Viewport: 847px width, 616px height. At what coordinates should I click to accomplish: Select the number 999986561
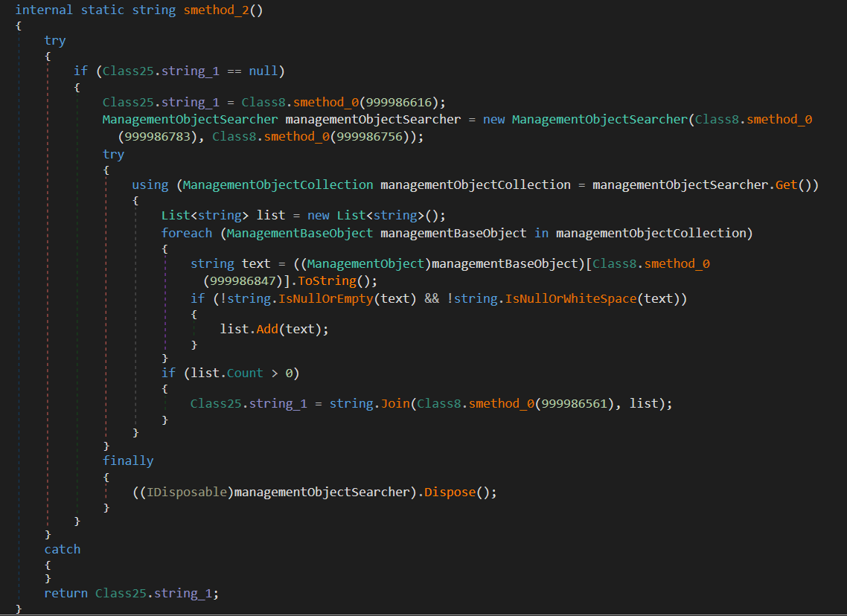[x=575, y=403]
